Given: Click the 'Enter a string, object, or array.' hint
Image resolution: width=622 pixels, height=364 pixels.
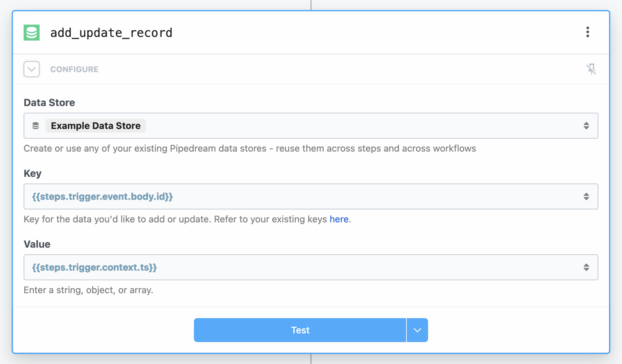Looking at the screenshot, I should [88, 290].
